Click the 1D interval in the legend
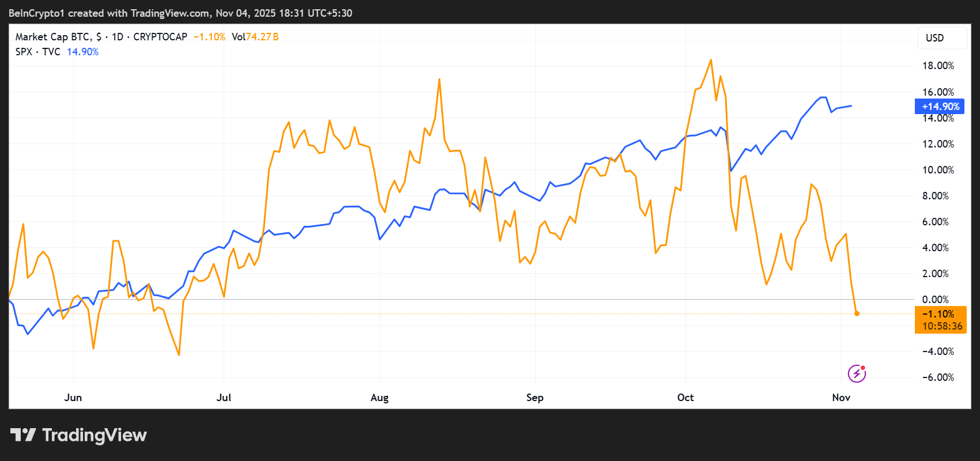 (118, 37)
